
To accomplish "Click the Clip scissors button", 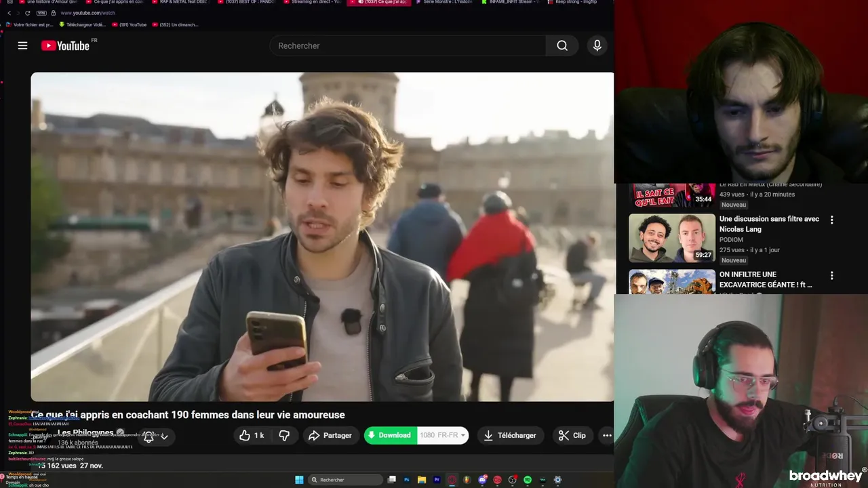I will pyautogui.click(x=572, y=435).
